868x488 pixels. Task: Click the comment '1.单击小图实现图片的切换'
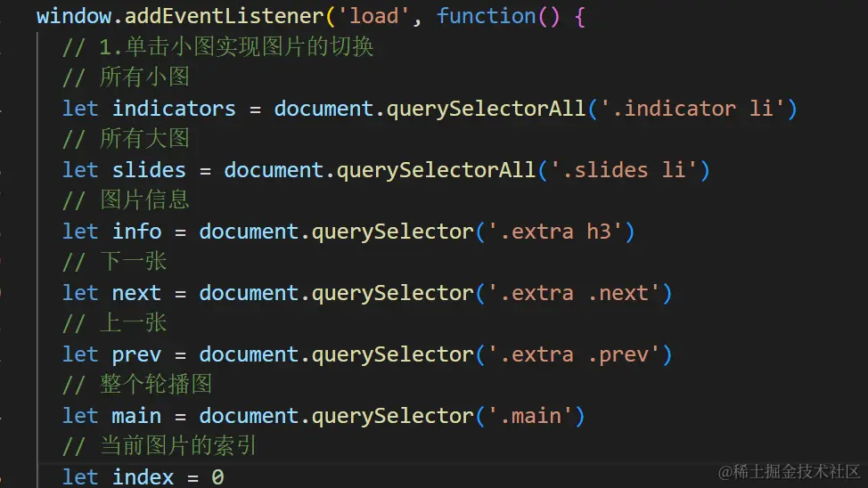(236, 47)
